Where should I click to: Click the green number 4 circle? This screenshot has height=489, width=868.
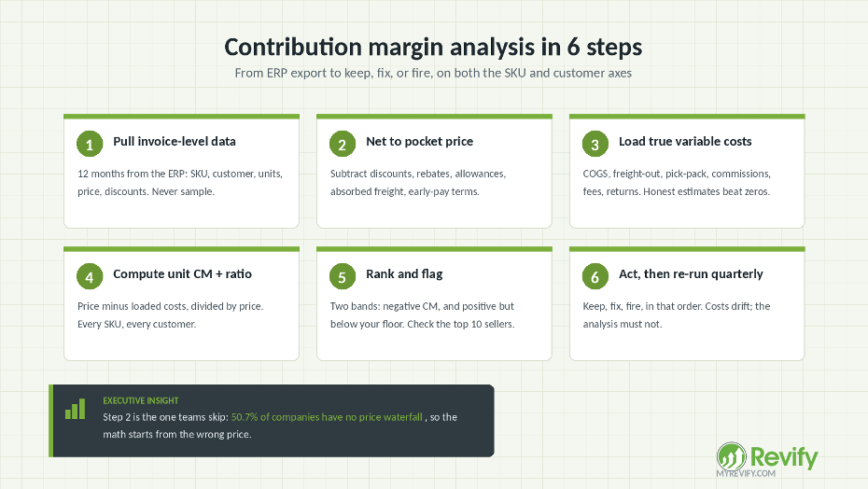(90, 276)
